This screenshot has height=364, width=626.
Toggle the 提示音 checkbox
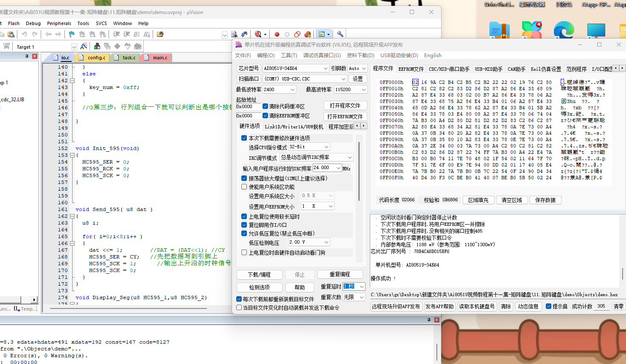pyautogui.click(x=549, y=306)
